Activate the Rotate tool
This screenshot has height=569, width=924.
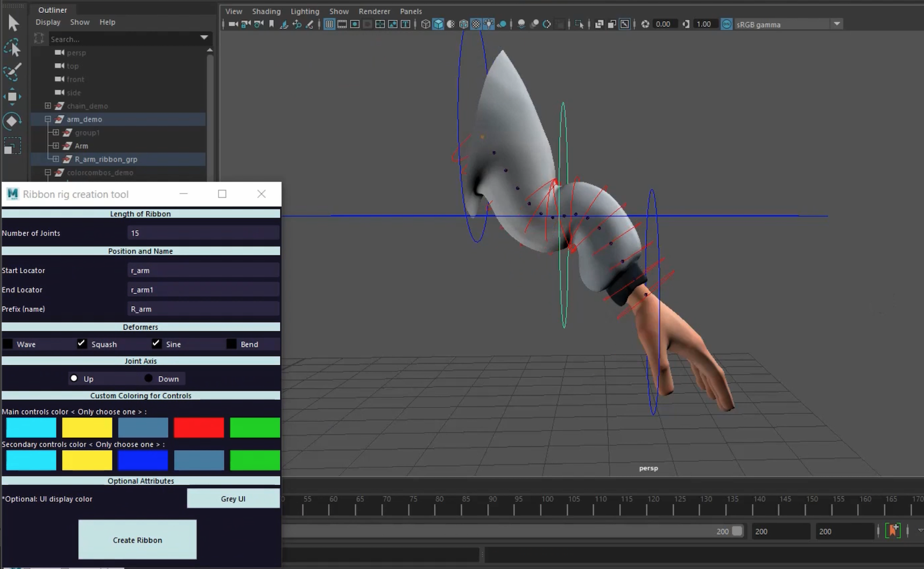pyautogui.click(x=12, y=121)
